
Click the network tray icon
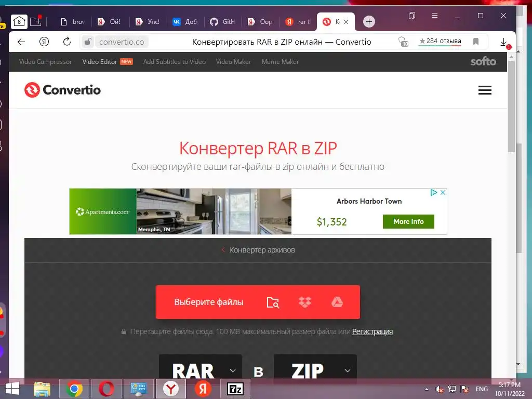(452, 389)
